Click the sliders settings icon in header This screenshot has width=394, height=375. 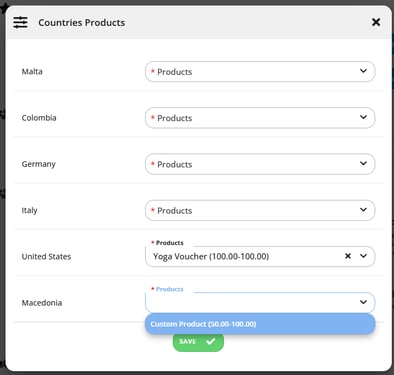pos(20,22)
